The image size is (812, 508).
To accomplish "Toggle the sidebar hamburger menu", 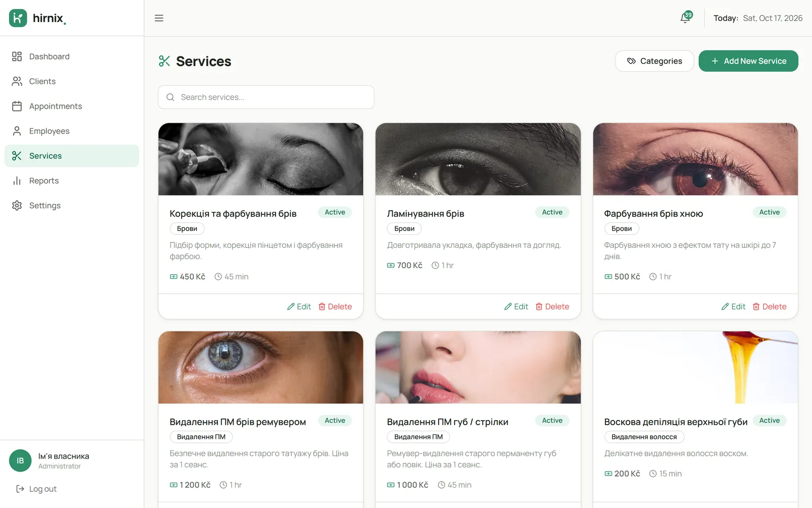I will 159,18.
